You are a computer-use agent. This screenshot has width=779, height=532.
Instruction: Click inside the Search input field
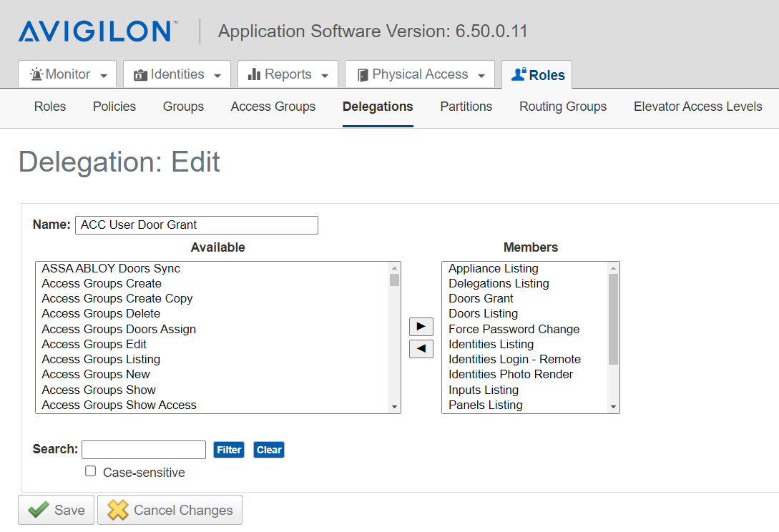coord(143,449)
